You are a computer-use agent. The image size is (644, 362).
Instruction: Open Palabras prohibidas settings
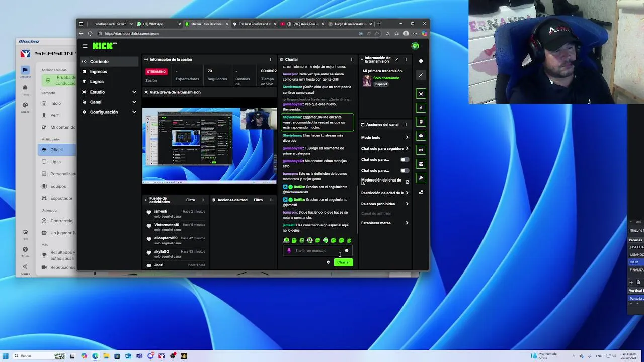point(385,204)
